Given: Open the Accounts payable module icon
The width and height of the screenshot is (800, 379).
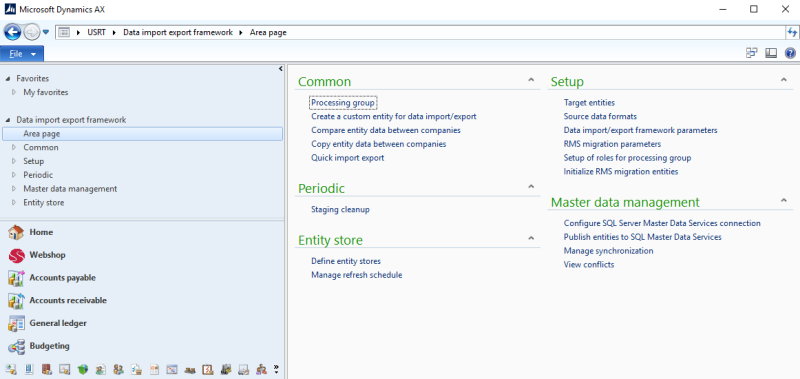Looking at the screenshot, I should pyautogui.click(x=16, y=278).
